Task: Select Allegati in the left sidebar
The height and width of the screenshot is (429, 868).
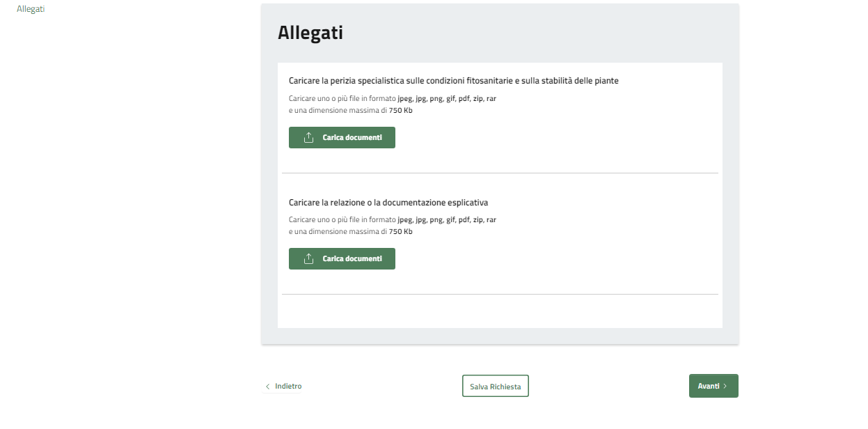Action: click(31, 9)
